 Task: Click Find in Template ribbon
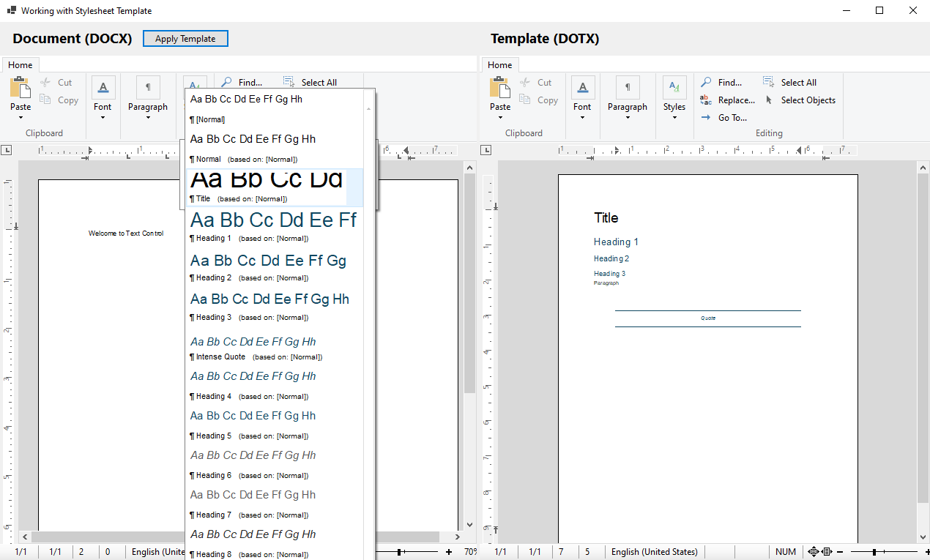[x=721, y=83]
